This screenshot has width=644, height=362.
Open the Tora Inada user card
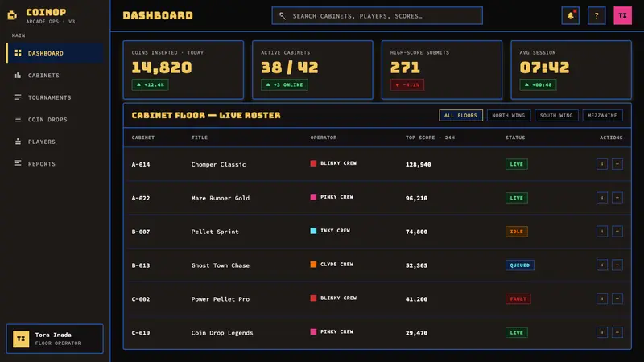click(x=55, y=339)
